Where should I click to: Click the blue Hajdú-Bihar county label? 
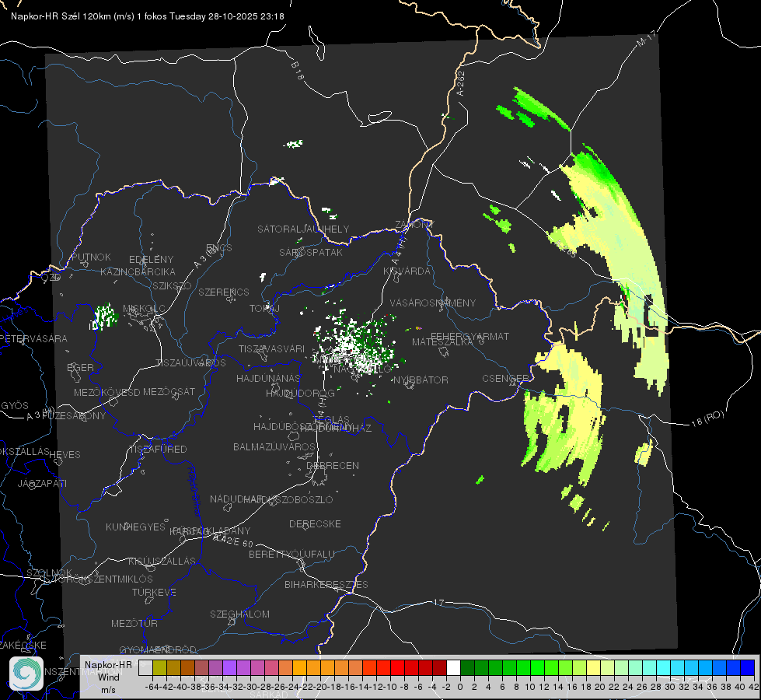194,491
